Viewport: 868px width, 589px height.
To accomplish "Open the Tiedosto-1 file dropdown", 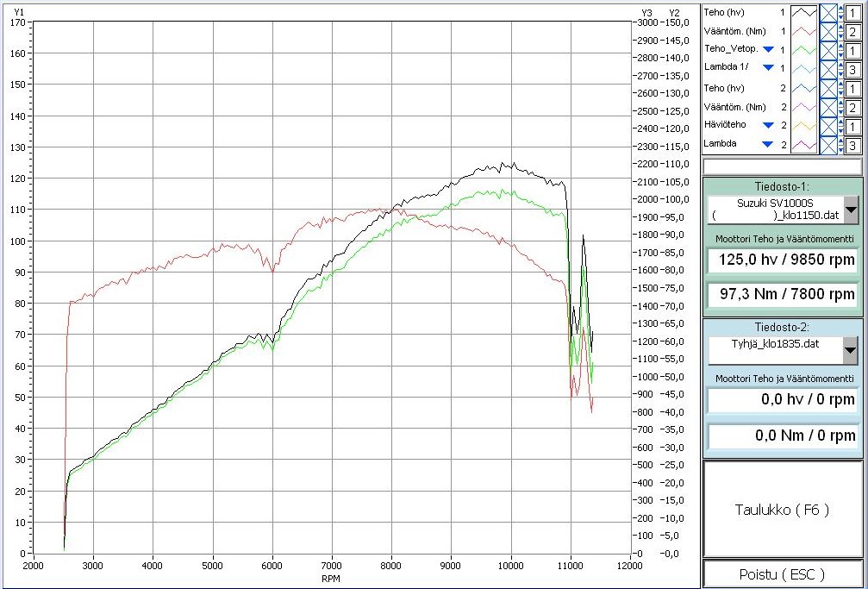I will [850, 210].
